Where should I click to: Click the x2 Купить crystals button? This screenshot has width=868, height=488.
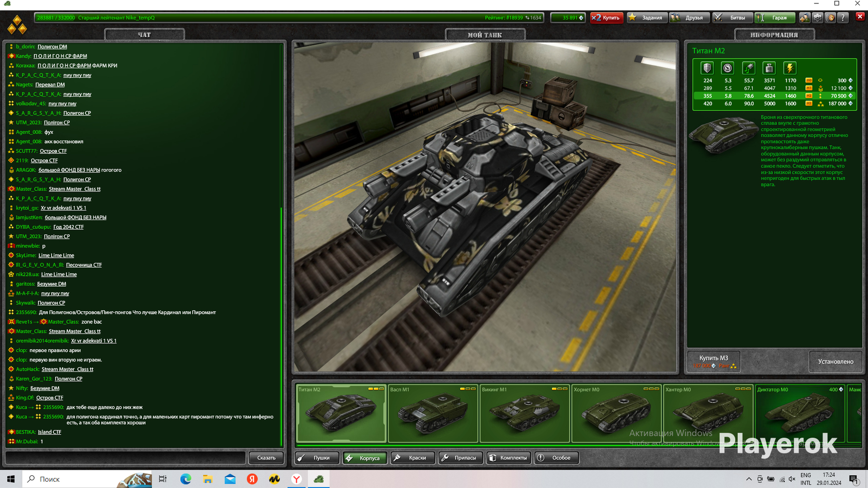(x=606, y=18)
